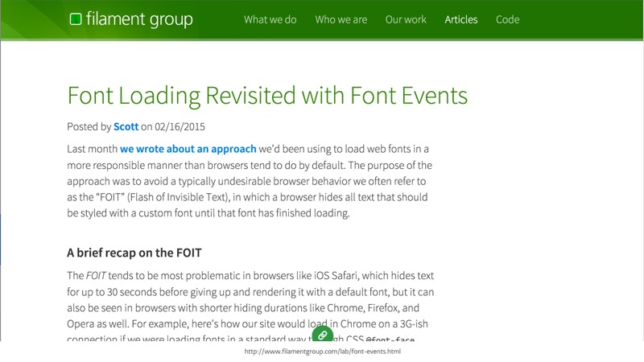This screenshot has width=644, height=362.
Task: Go to the 'Who we are' page
Action: 341,19
